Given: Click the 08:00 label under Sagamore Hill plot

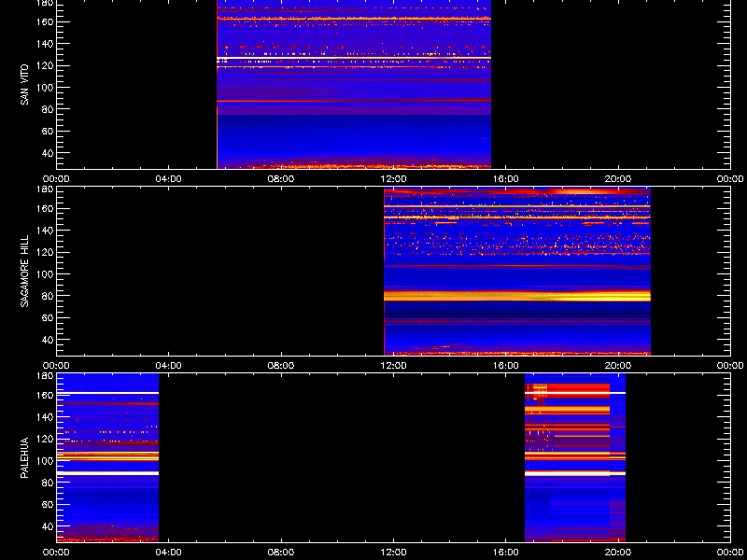Looking at the screenshot, I should pos(281,366).
